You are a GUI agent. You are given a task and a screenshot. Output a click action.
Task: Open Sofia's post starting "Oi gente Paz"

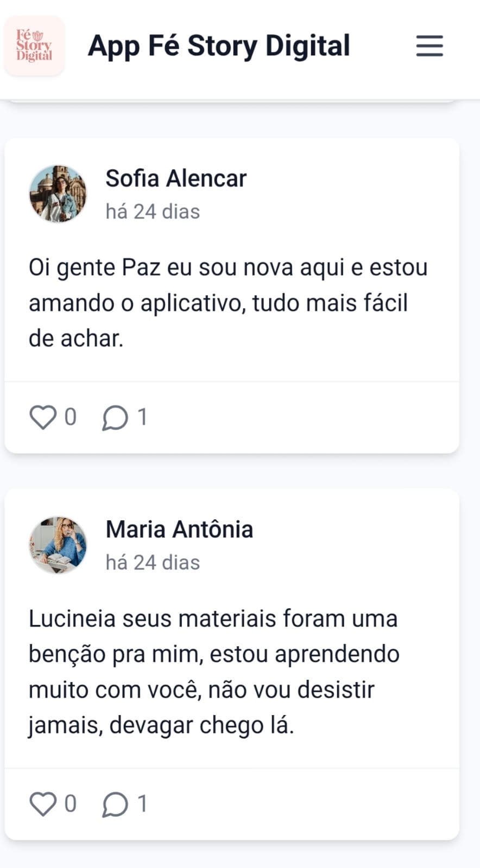228,303
